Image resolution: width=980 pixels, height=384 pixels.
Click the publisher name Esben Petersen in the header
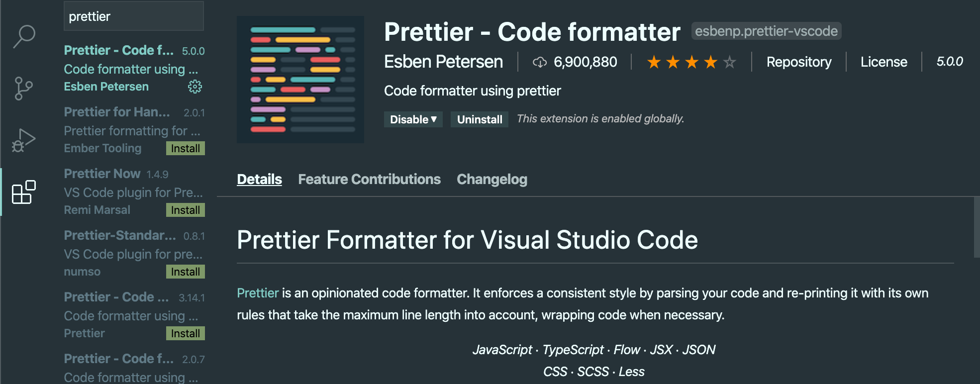click(x=443, y=62)
